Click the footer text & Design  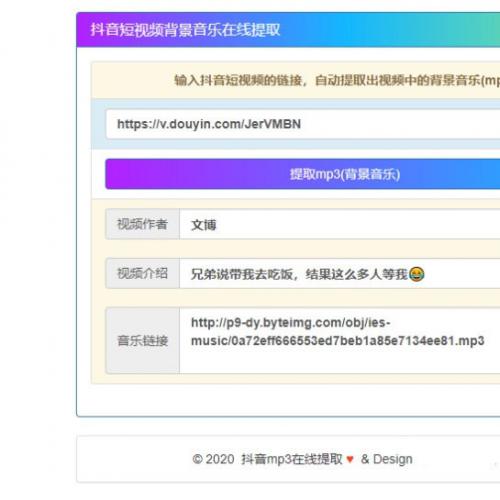(387, 459)
